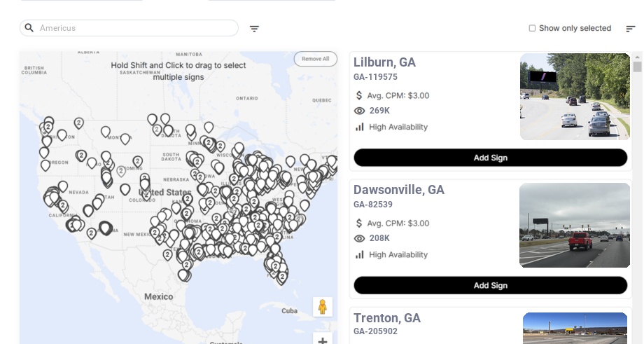
Task: Open the Trenton, GA listing title
Action: pyautogui.click(x=387, y=318)
